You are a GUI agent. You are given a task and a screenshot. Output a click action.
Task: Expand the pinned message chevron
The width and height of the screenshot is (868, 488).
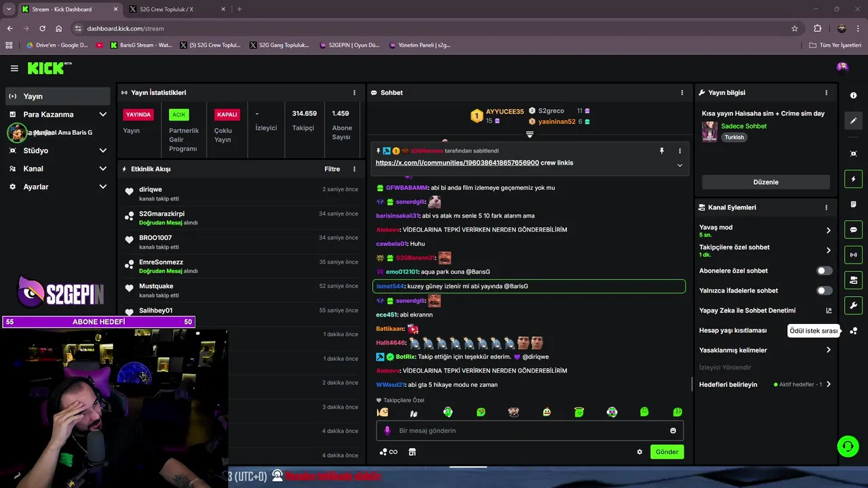(679, 165)
